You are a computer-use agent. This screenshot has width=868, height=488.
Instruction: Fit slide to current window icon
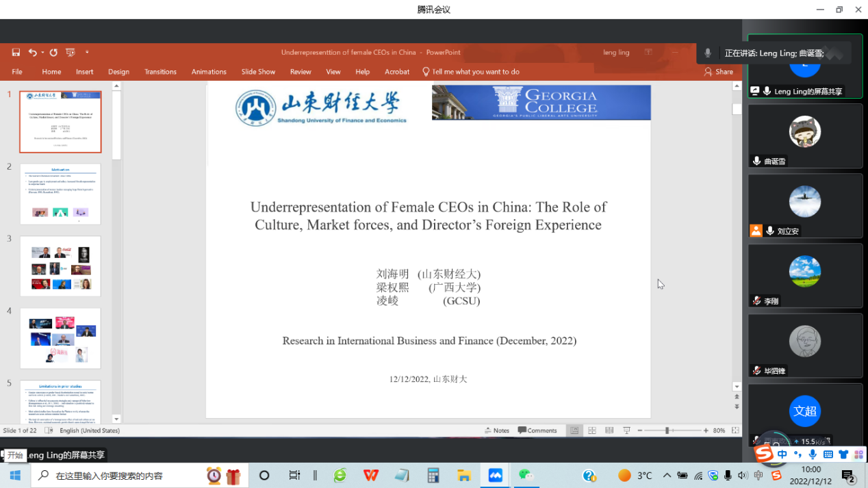735,431
